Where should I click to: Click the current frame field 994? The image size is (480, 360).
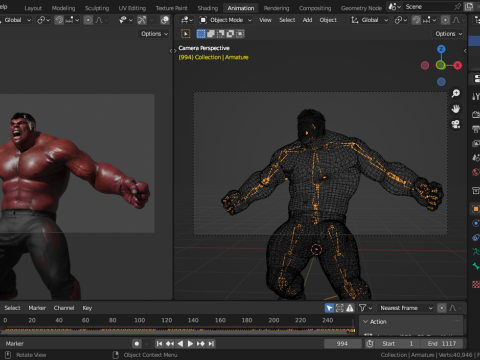tap(342, 344)
